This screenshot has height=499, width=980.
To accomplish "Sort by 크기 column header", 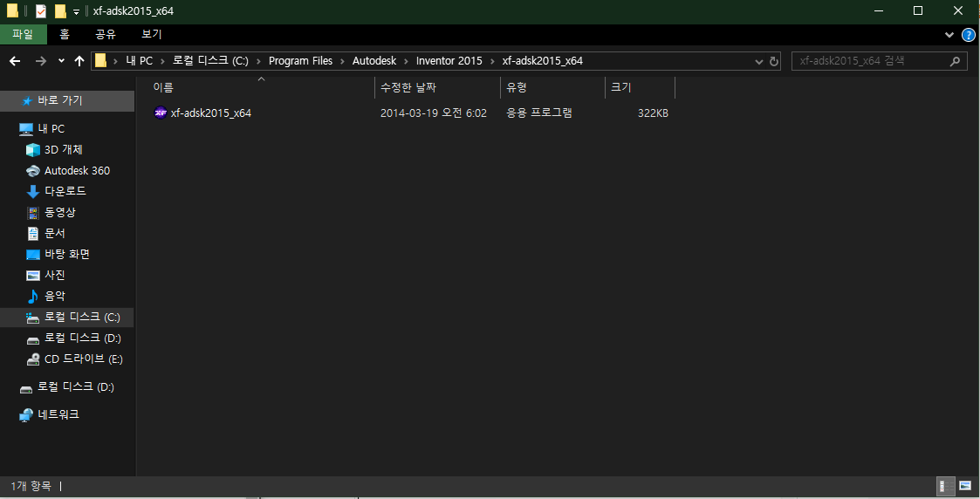I will 640,87.
